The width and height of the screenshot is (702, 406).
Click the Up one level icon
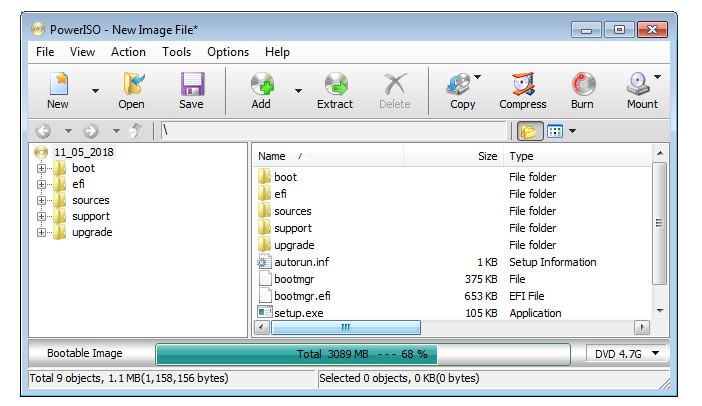[136, 131]
